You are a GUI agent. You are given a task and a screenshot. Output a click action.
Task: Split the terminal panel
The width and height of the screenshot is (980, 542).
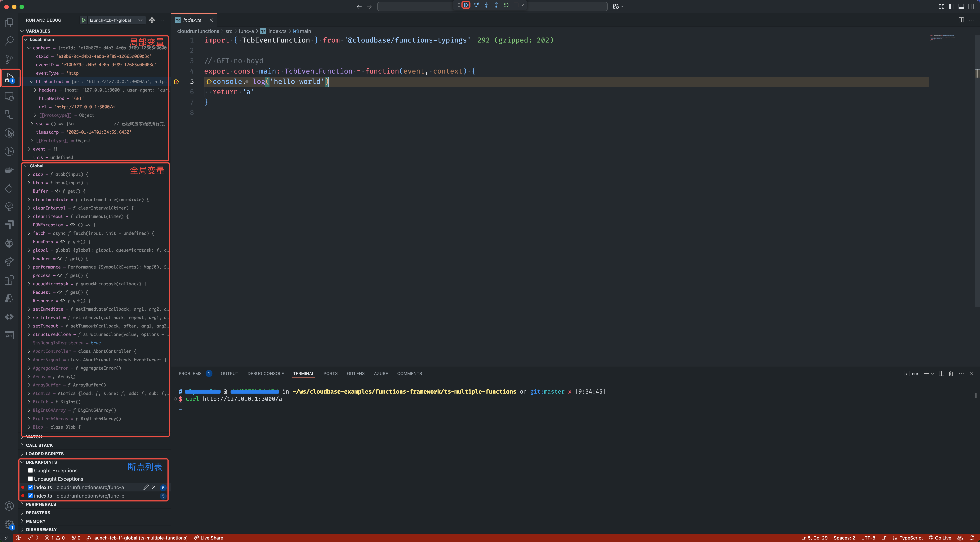click(x=941, y=373)
